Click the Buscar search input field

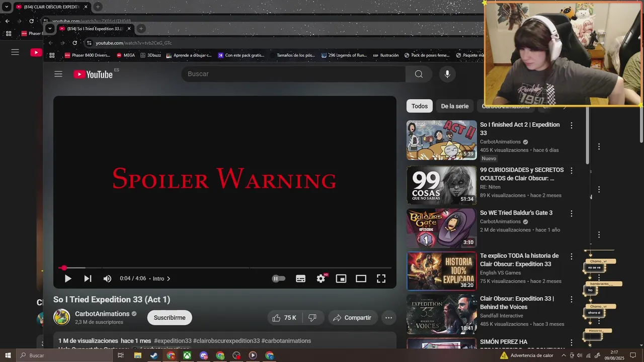293,74
